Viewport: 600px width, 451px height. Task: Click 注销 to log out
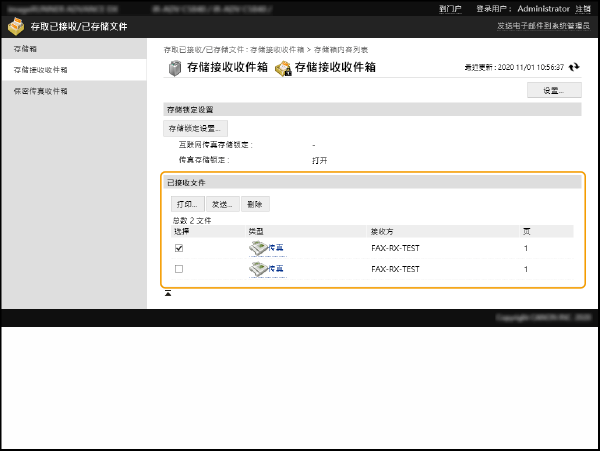click(582, 7)
